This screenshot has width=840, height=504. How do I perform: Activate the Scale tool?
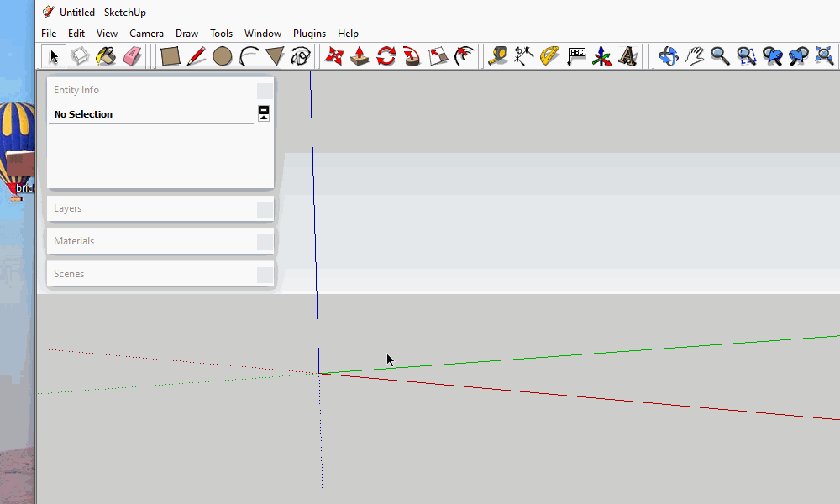coord(438,56)
